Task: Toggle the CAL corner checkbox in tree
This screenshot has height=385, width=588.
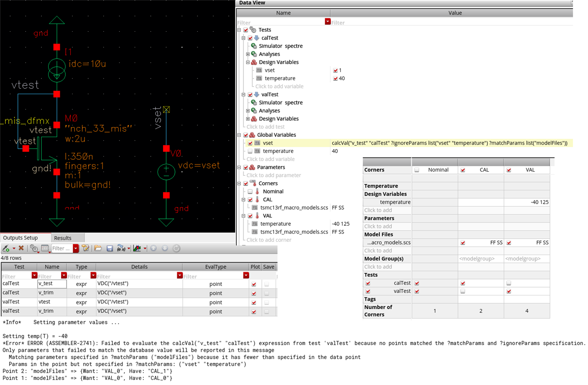Action: (250, 200)
